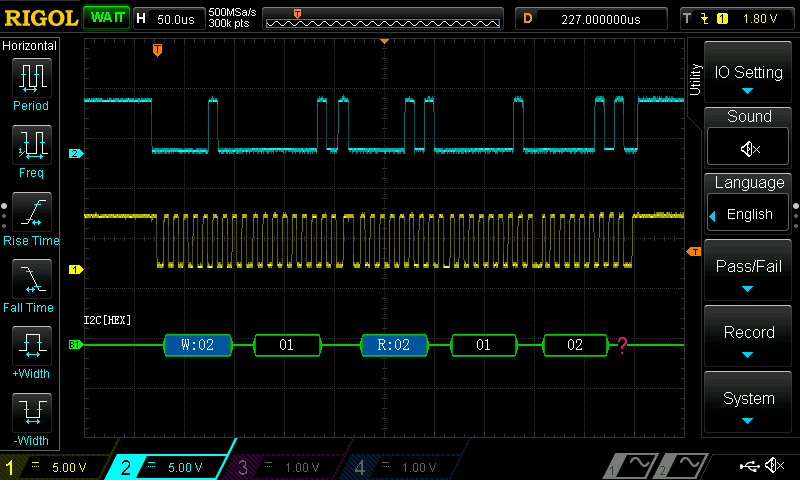Click the waveform memory overview bar
This screenshot has height=480, width=800.
click(x=383, y=19)
